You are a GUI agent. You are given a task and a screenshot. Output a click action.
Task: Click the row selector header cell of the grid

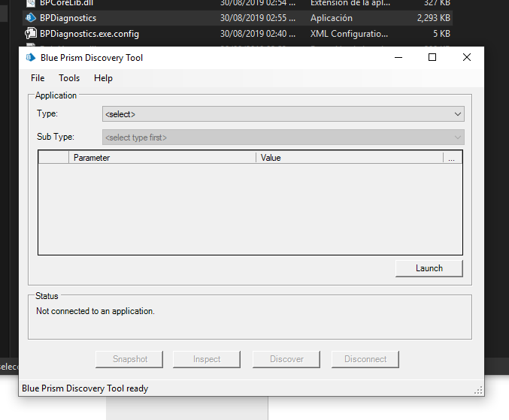(x=53, y=158)
